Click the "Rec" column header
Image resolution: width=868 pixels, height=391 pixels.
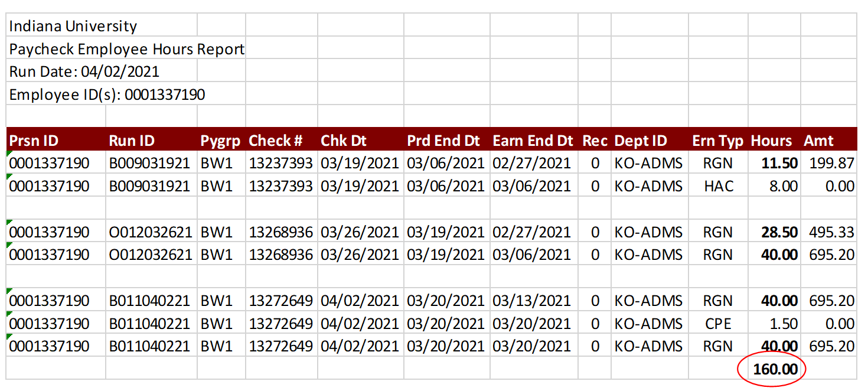(595, 141)
